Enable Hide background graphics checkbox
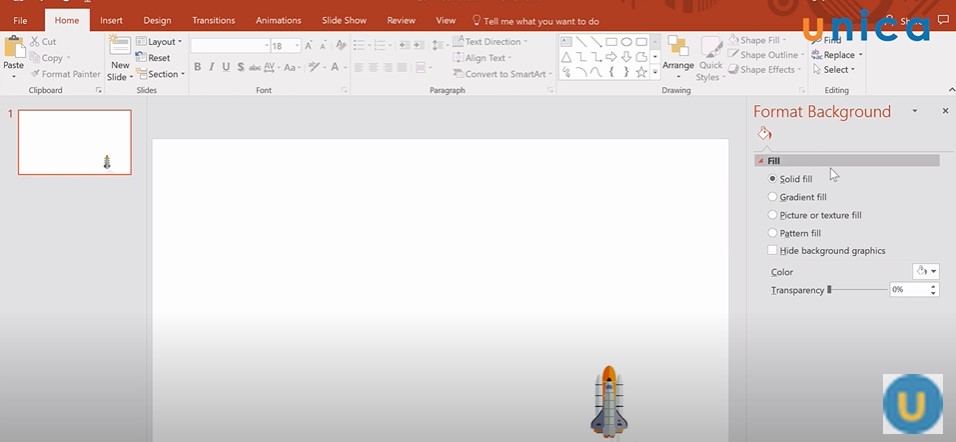 [772, 251]
